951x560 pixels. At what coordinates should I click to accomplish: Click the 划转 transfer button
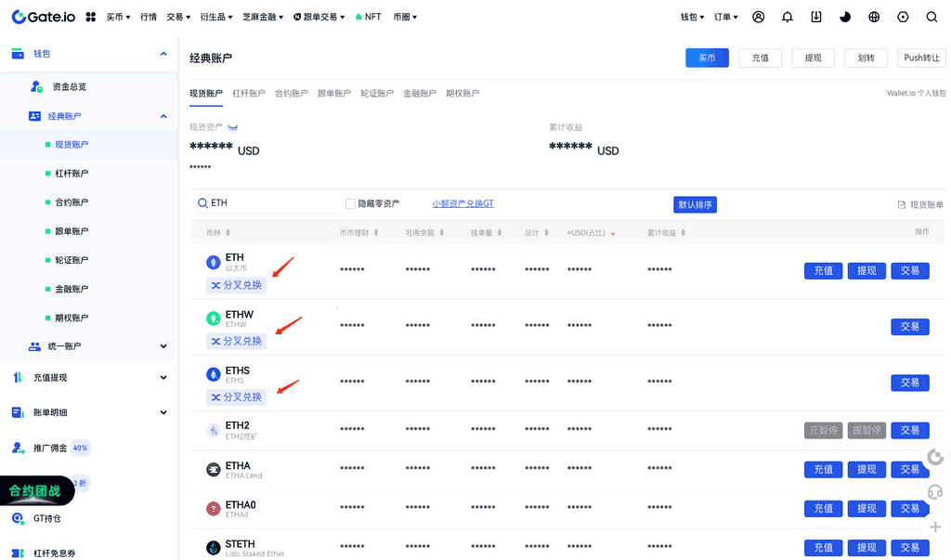[866, 58]
